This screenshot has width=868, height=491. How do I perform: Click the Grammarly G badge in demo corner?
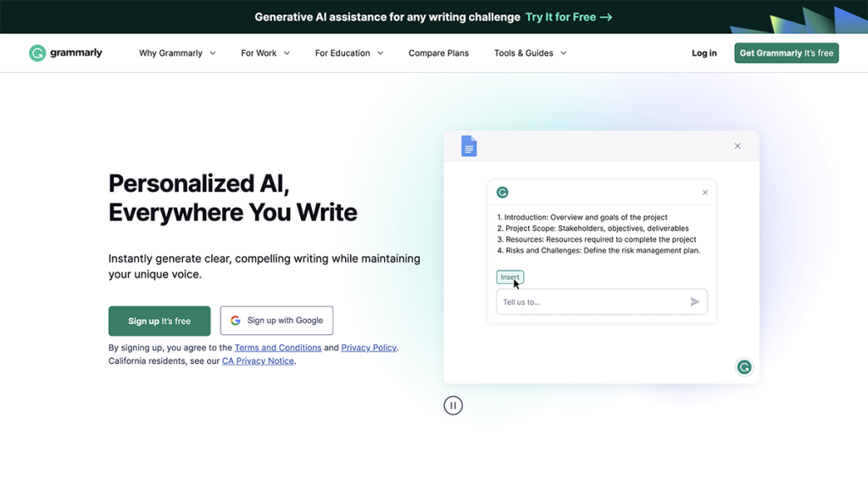point(743,367)
